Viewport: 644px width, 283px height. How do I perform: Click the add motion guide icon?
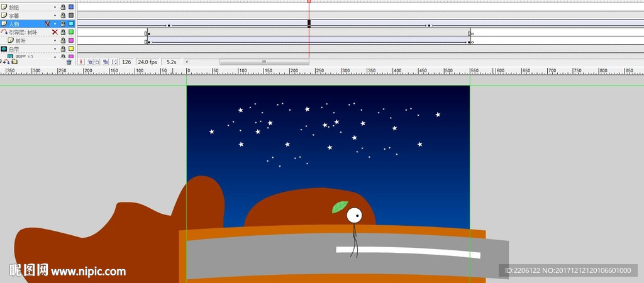coord(8,62)
